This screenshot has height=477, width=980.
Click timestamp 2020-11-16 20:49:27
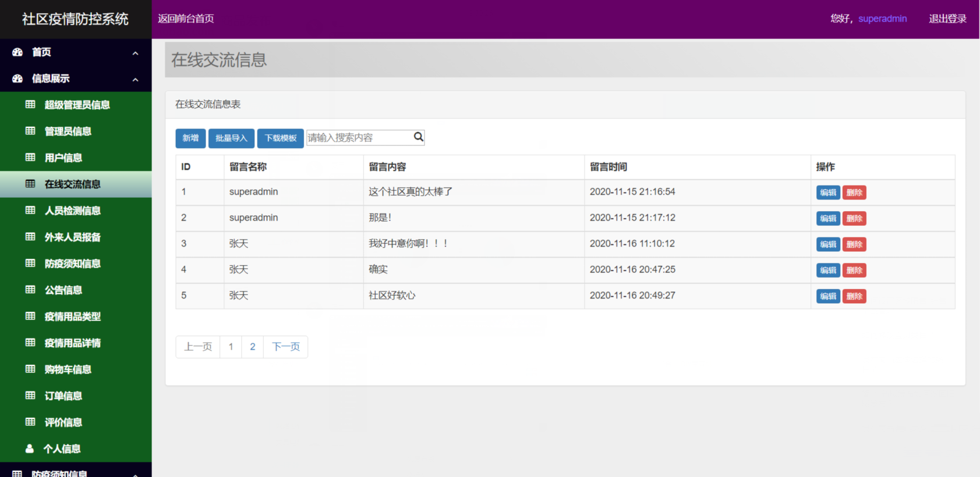coord(632,296)
